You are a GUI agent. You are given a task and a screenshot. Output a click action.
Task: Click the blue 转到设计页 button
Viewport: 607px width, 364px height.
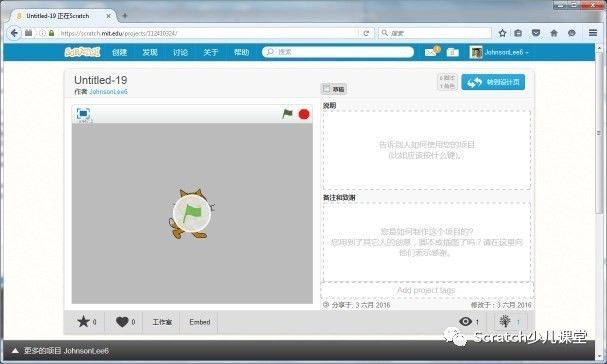point(493,82)
